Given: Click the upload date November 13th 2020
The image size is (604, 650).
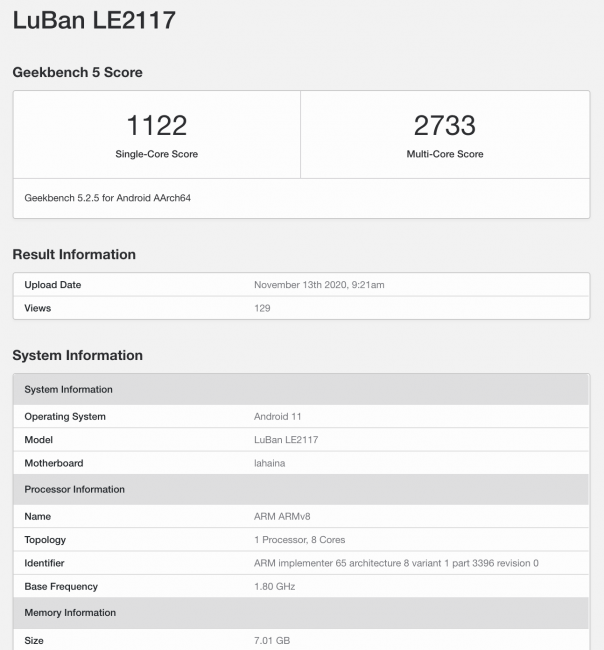Looking at the screenshot, I should point(319,285).
